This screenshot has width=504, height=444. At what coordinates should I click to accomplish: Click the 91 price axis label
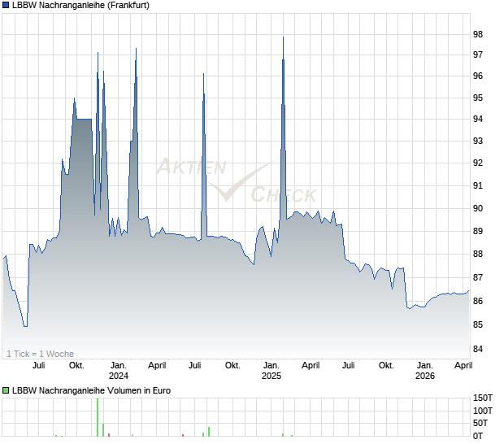tap(478, 185)
